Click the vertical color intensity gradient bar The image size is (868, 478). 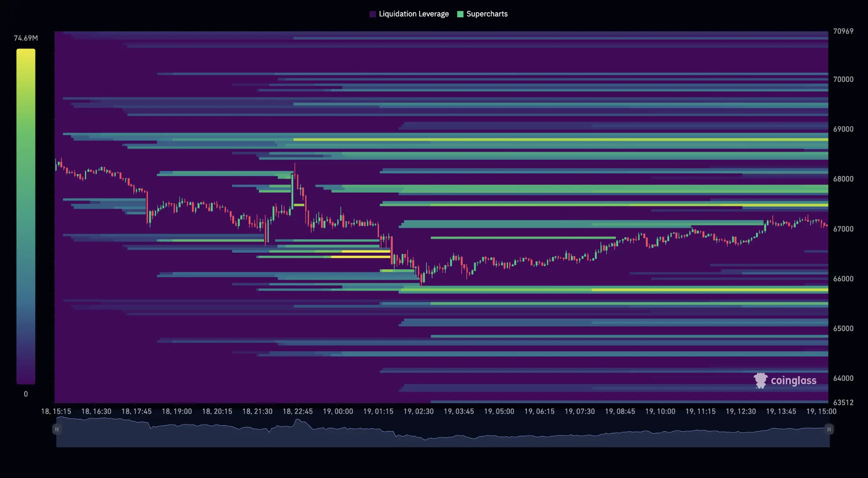click(x=26, y=217)
